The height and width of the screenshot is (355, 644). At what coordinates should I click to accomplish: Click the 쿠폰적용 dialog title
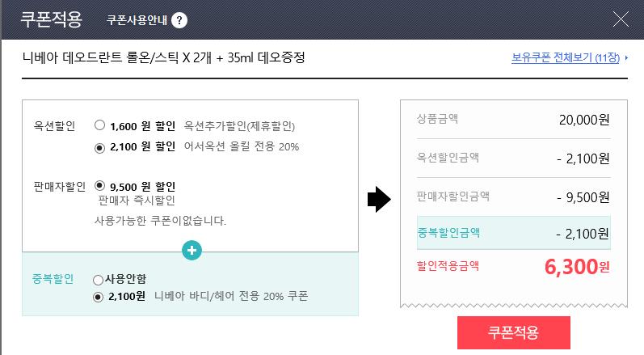point(52,19)
